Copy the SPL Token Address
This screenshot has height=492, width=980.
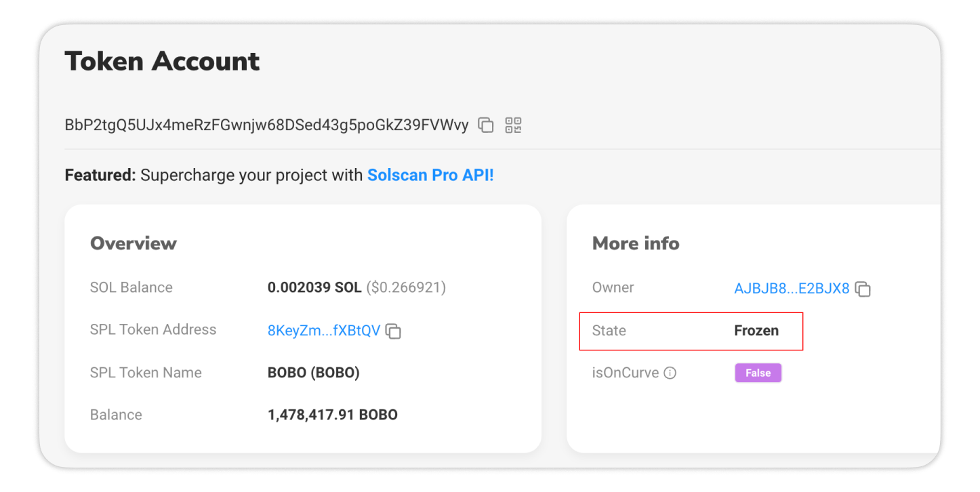393,331
